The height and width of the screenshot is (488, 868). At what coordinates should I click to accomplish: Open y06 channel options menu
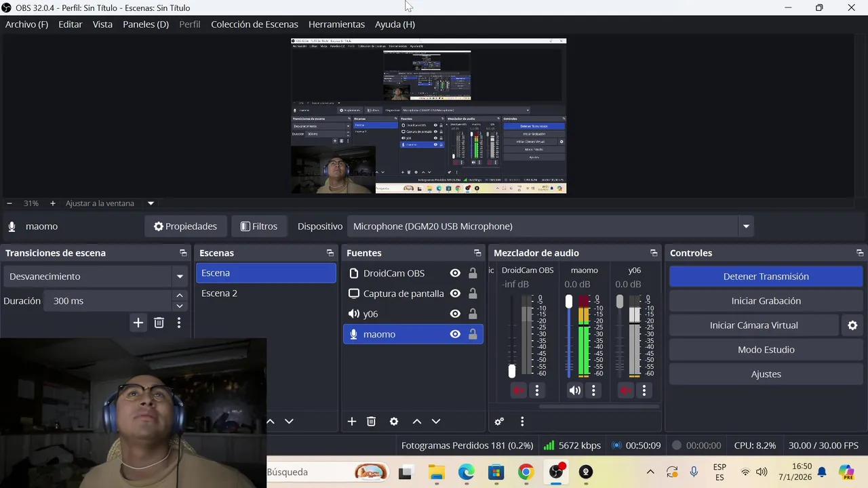644,390
